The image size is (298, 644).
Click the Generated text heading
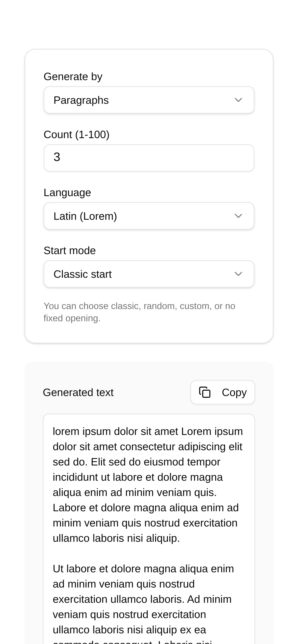coord(78,392)
